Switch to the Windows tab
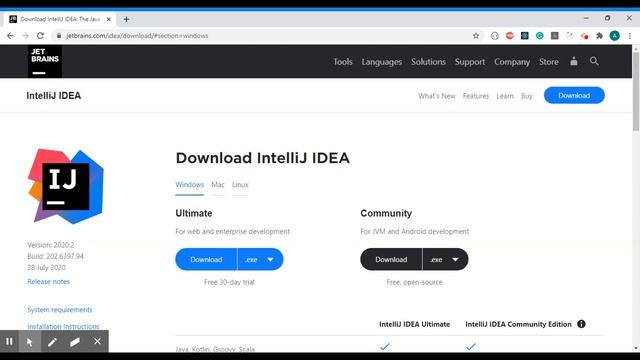Image resolution: width=640 pixels, height=360 pixels. click(x=189, y=184)
